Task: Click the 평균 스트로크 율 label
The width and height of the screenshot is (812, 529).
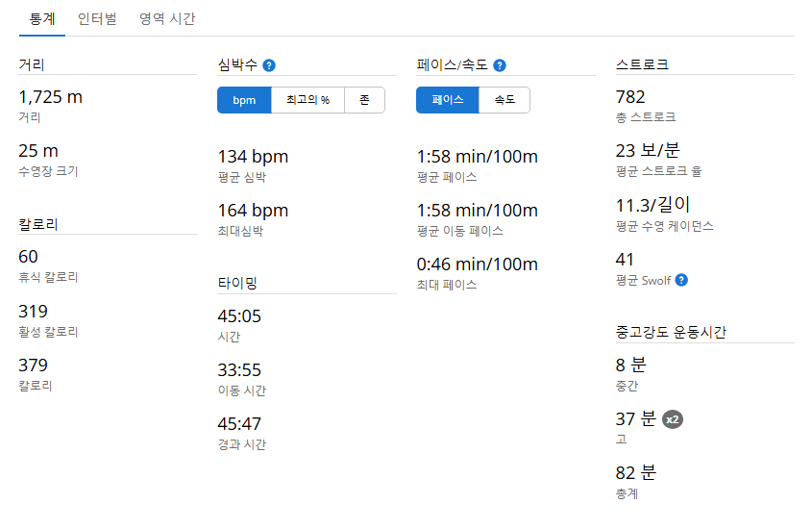Action: click(x=658, y=171)
